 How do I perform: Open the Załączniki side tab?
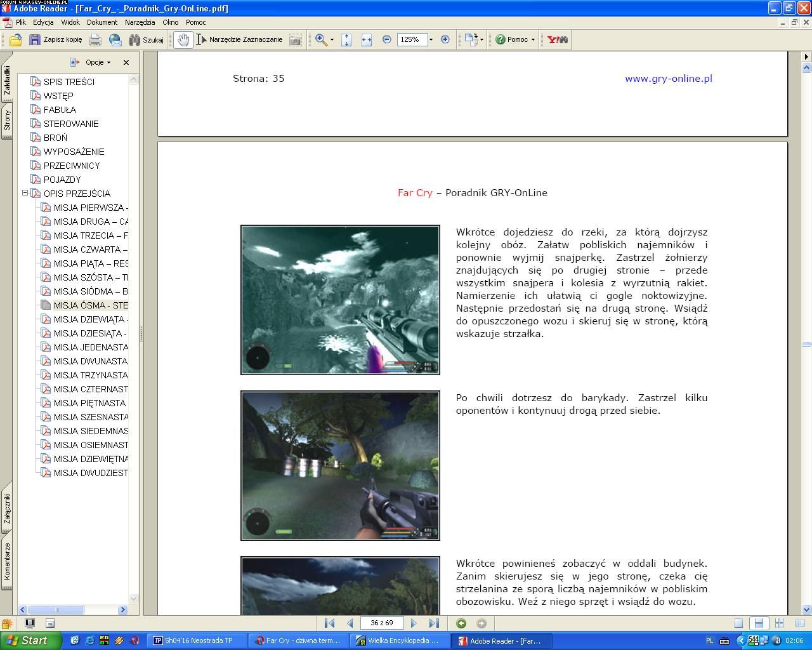[x=7, y=509]
